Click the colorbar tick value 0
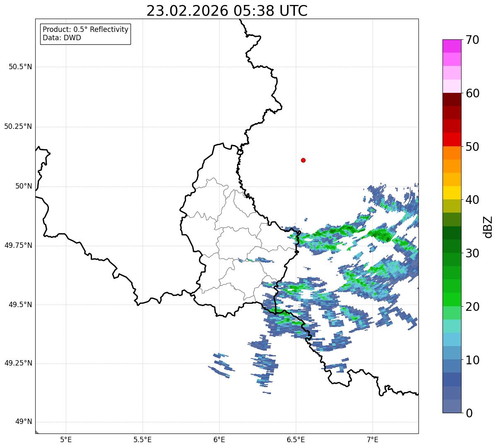Image resolution: width=498 pixels, height=448 pixels. click(469, 413)
